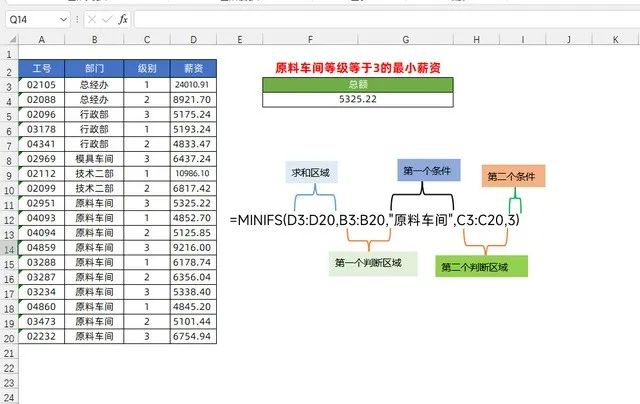Select the orange 第二个条件 label box

click(512, 176)
